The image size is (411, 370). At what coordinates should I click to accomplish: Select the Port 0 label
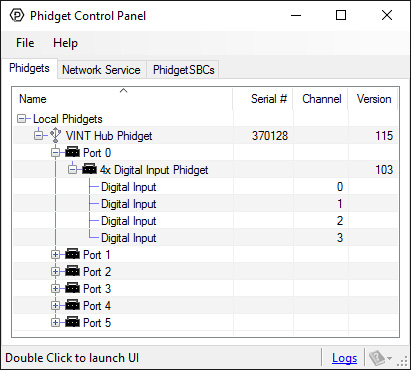click(97, 153)
